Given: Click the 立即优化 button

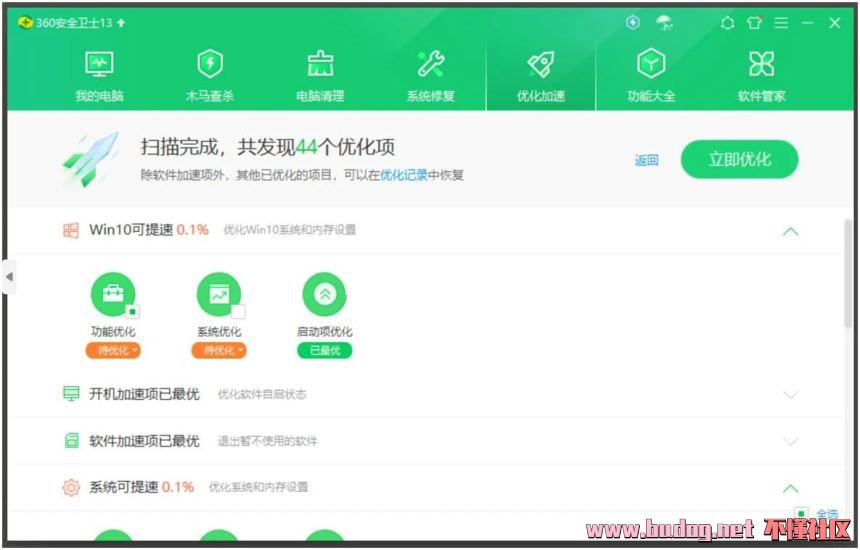Looking at the screenshot, I should (739, 160).
